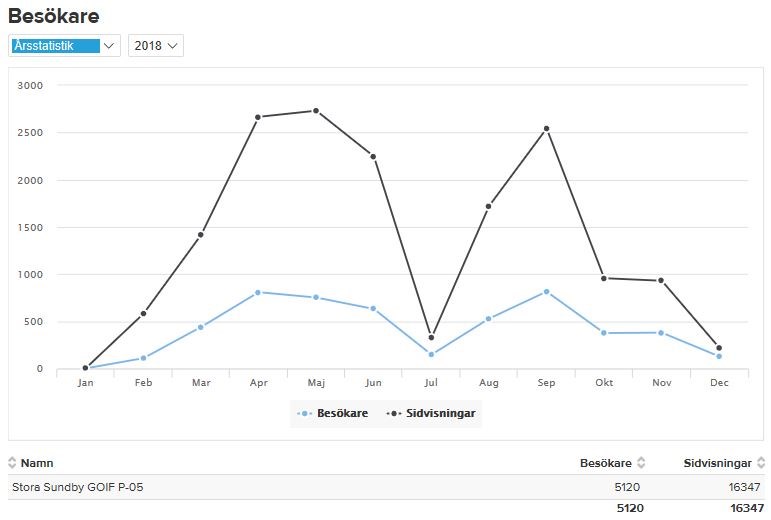Click sort arrows next to Sidvisningar header
The height and width of the screenshot is (520, 771).
click(x=760, y=463)
